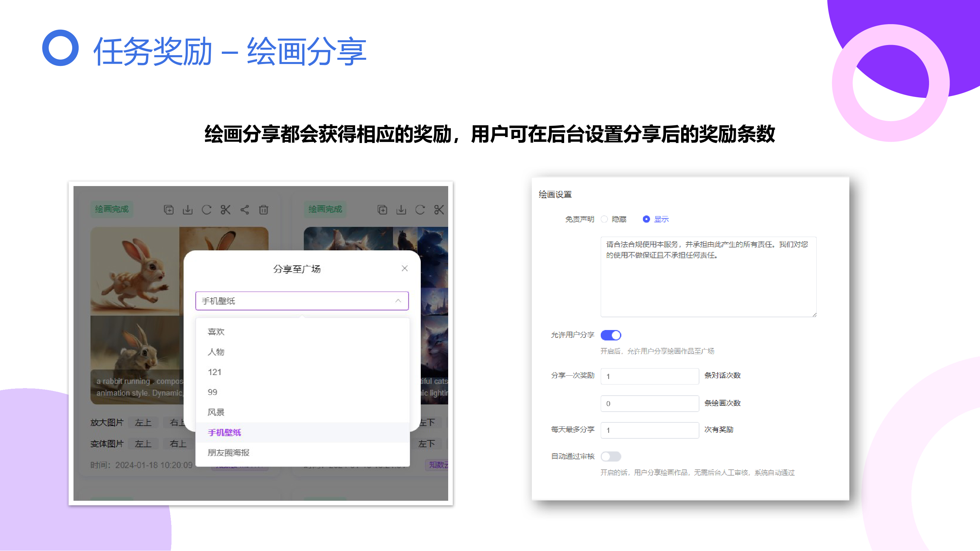Click the download icon on cats card
Screen dimensions: 980x551
[401, 210]
